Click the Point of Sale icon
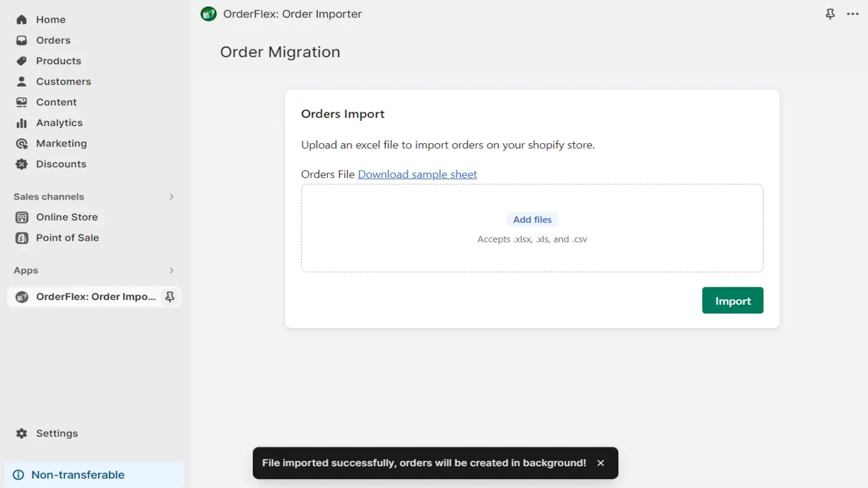868x488 pixels. point(22,238)
